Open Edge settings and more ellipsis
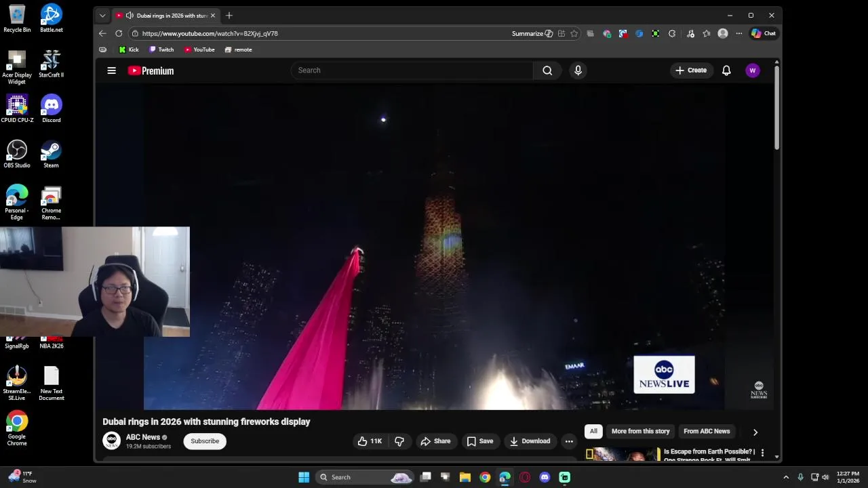Viewport: 868px width, 488px height. [739, 33]
